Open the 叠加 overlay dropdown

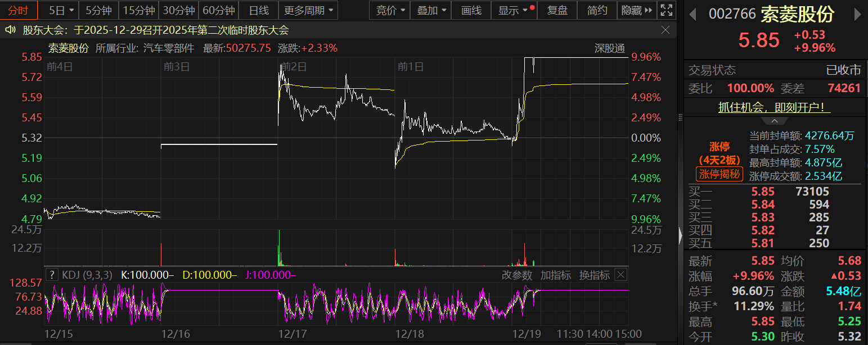pyautogui.click(x=432, y=10)
